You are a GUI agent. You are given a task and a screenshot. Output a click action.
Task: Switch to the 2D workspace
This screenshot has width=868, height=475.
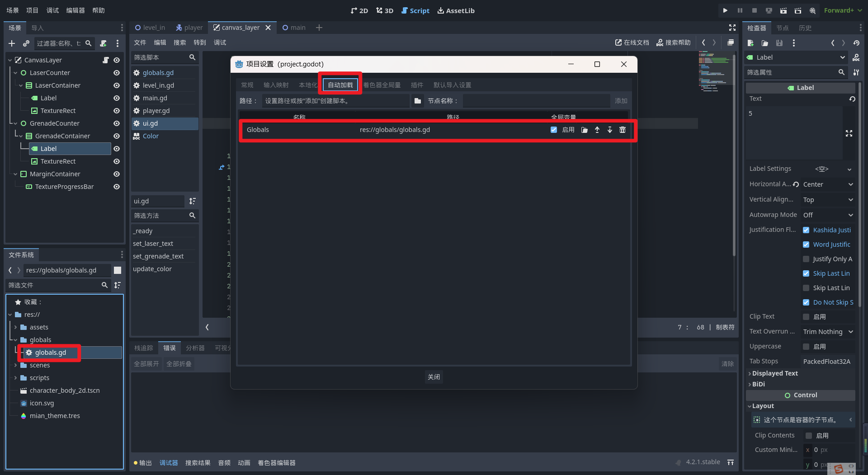pos(359,10)
